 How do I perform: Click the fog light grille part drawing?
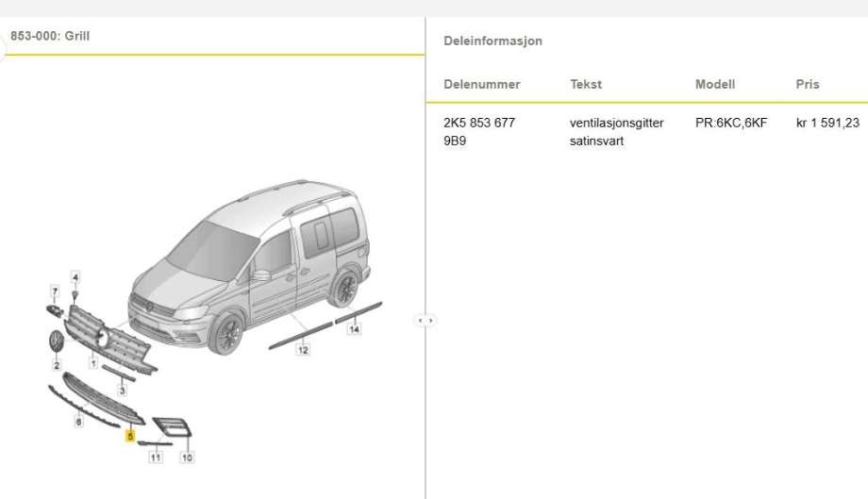click(x=172, y=426)
